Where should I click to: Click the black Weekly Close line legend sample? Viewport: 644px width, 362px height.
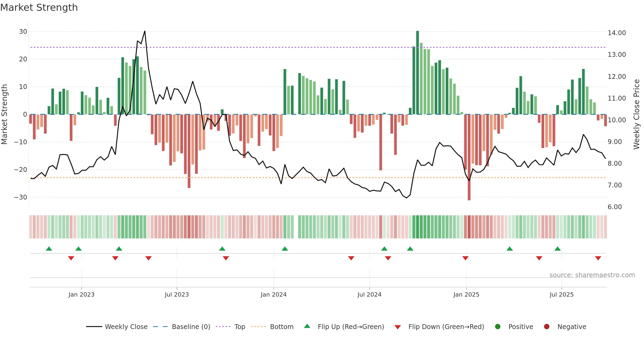[94, 327]
